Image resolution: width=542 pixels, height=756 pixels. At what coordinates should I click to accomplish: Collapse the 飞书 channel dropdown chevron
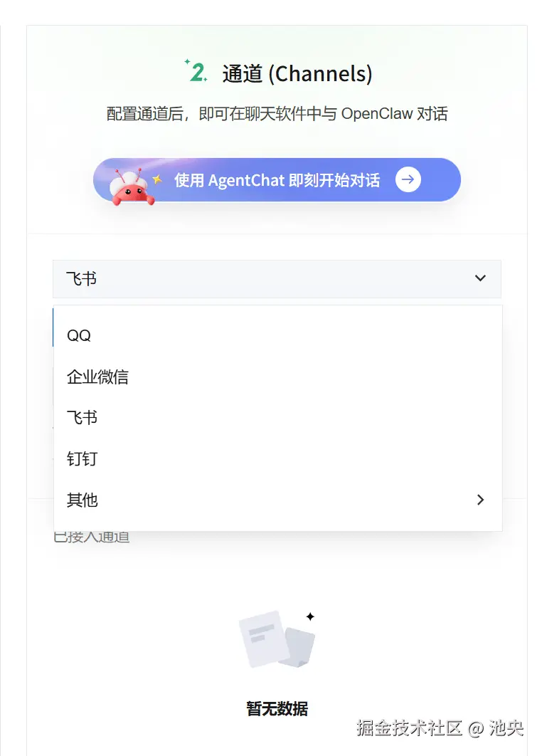(x=480, y=278)
